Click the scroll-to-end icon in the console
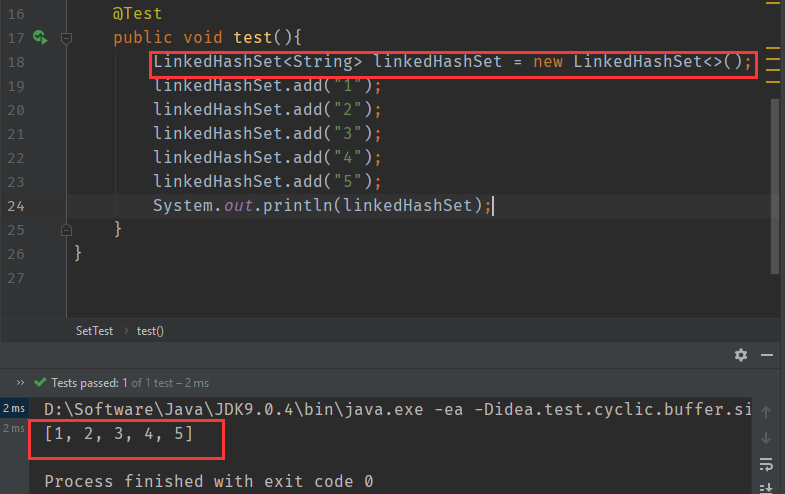Viewport: 785px width, 494px height. click(x=766, y=488)
